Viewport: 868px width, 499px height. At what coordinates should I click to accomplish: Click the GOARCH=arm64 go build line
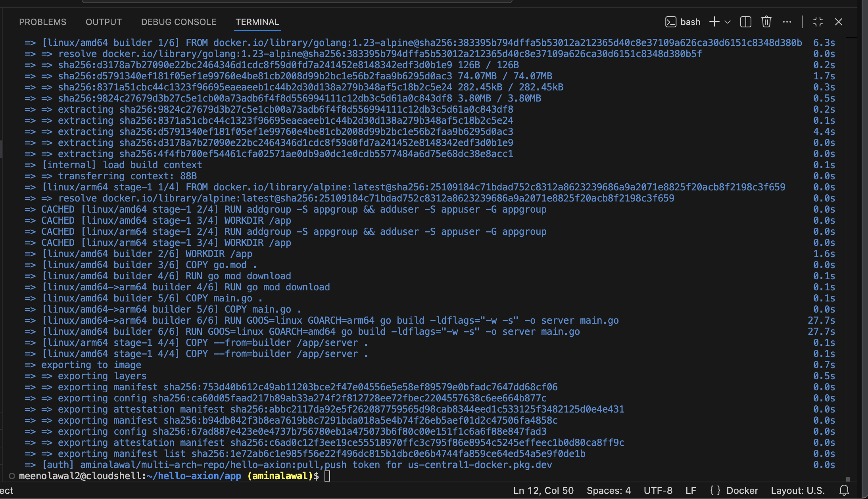click(321, 321)
